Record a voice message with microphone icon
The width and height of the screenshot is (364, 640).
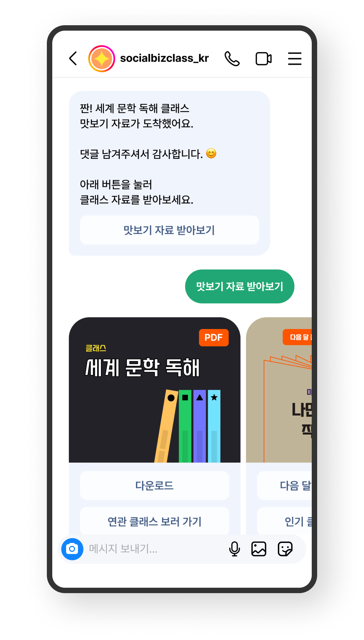point(234,549)
